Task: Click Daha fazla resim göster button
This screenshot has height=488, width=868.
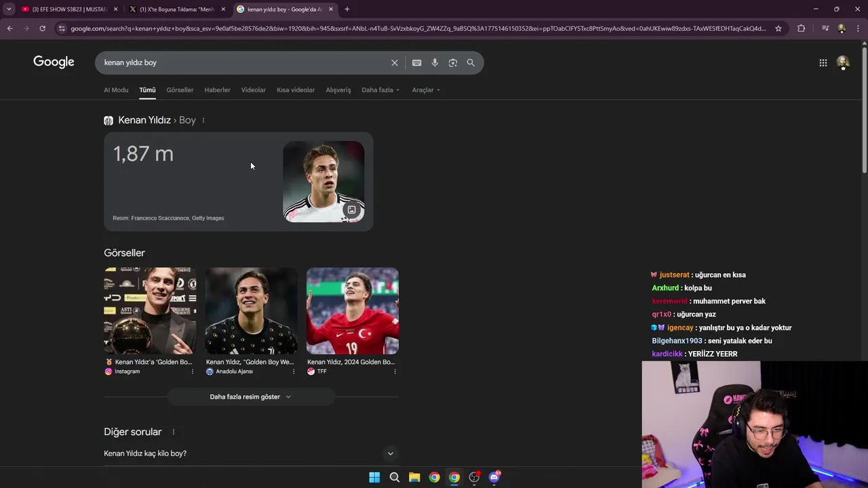Action: pos(251,396)
